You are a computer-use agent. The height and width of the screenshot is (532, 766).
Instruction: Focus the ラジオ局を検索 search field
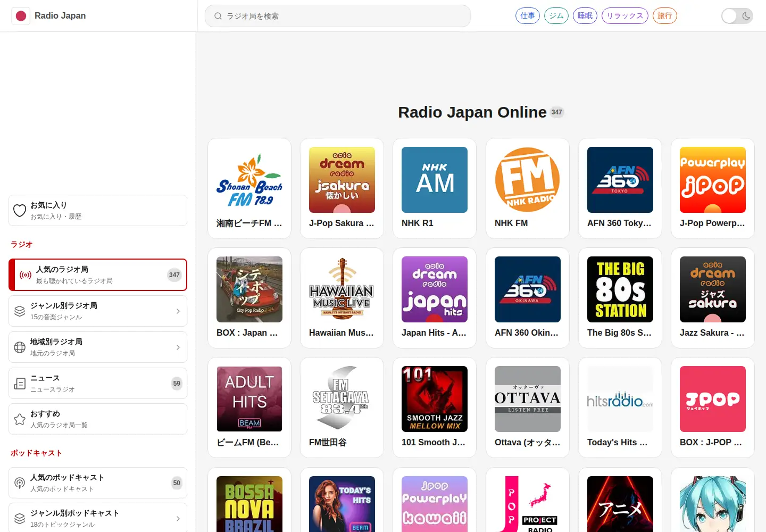(338, 16)
